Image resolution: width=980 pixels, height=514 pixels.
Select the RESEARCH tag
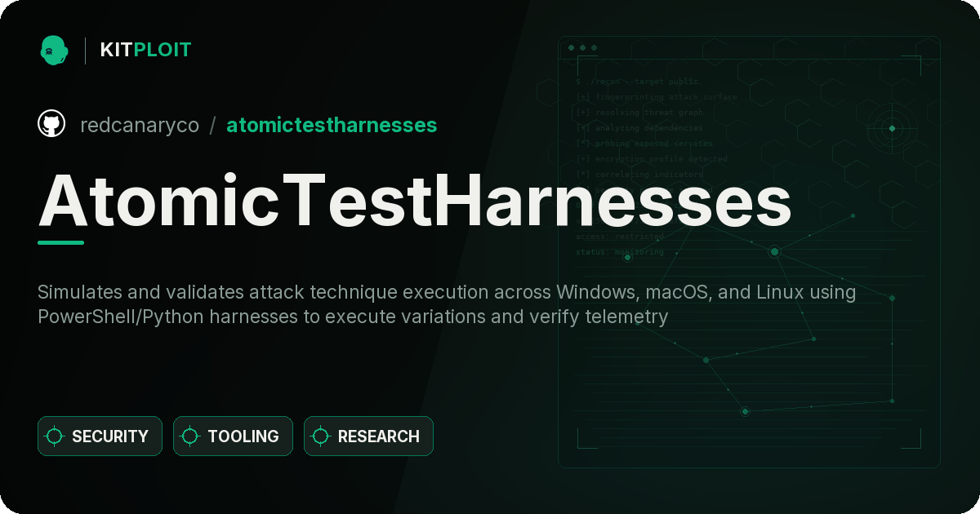click(368, 436)
